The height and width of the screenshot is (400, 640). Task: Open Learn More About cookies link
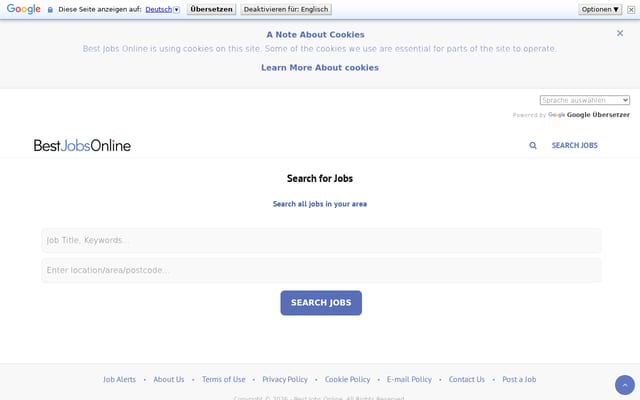320,68
